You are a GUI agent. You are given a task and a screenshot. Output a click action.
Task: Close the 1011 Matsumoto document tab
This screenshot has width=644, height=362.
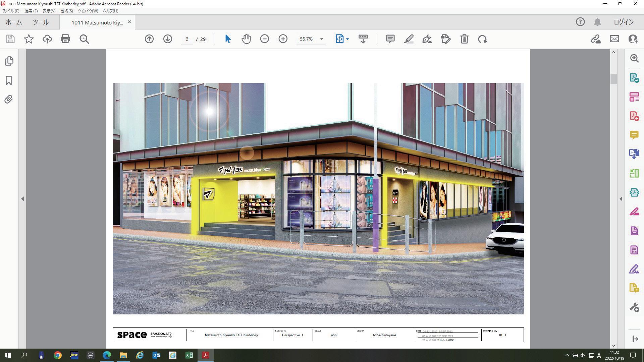[x=129, y=22]
